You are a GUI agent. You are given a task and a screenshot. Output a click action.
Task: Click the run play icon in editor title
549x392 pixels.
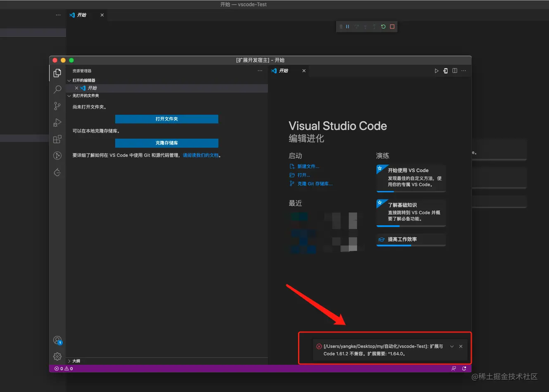[436, 71]
